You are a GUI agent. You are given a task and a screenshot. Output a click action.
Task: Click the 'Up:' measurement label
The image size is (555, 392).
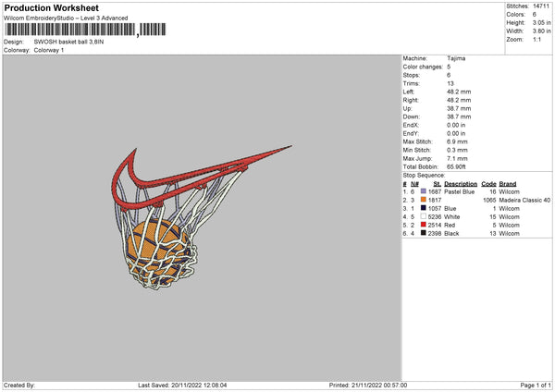(407, 108)
